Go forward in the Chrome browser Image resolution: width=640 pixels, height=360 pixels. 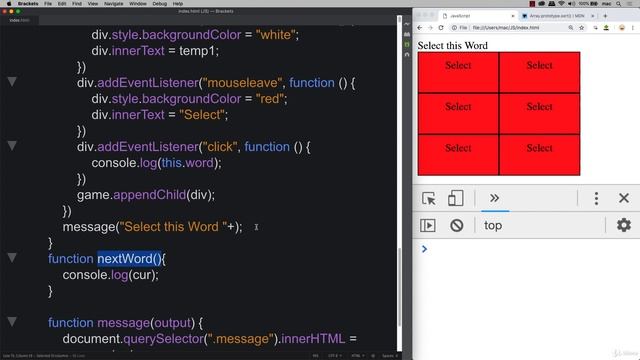[x=430, y=28]
